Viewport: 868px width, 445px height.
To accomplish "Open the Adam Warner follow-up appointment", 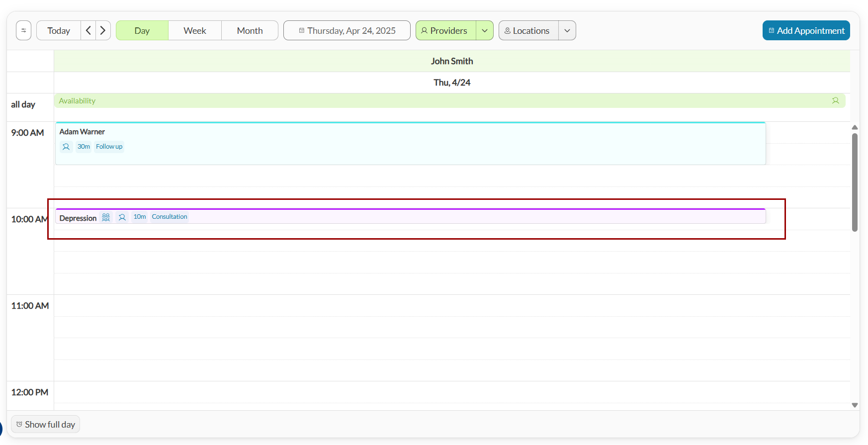I will [411, 143].
